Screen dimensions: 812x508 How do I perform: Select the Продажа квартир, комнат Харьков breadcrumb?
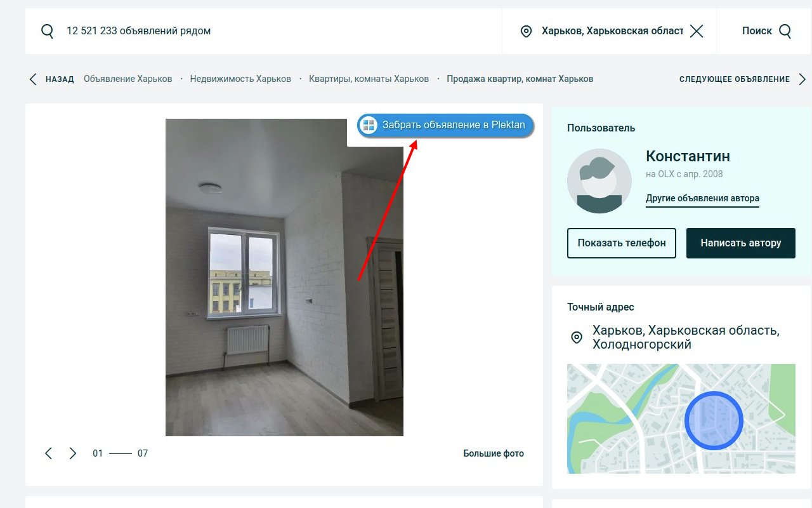point(520,79)
